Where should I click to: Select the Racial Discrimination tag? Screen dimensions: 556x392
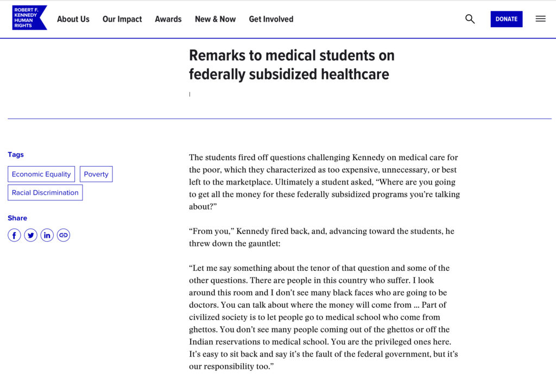pos(45,192)
